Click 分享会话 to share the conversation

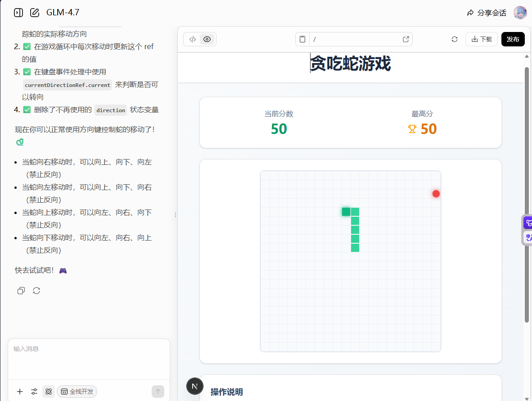487,13
